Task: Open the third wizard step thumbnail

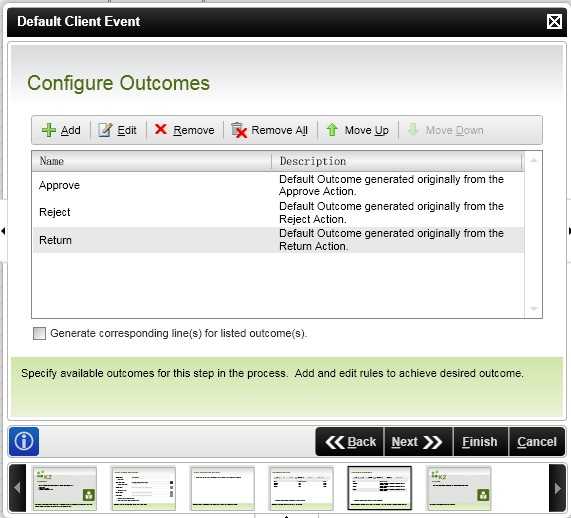Action: (x=223, y=488)
